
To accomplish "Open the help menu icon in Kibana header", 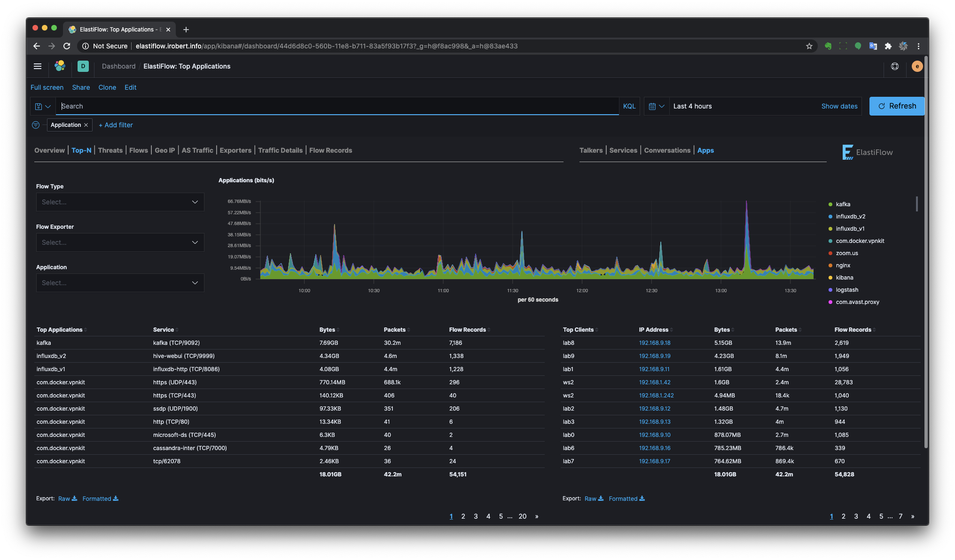I will click(895, 66).
